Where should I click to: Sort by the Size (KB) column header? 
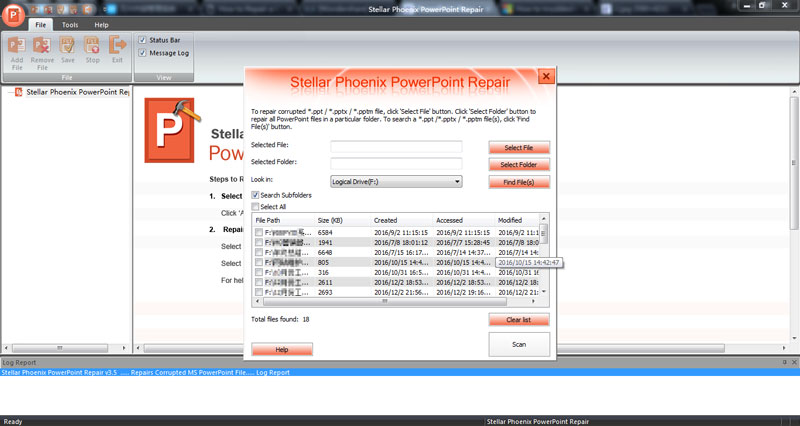(343, 220)
